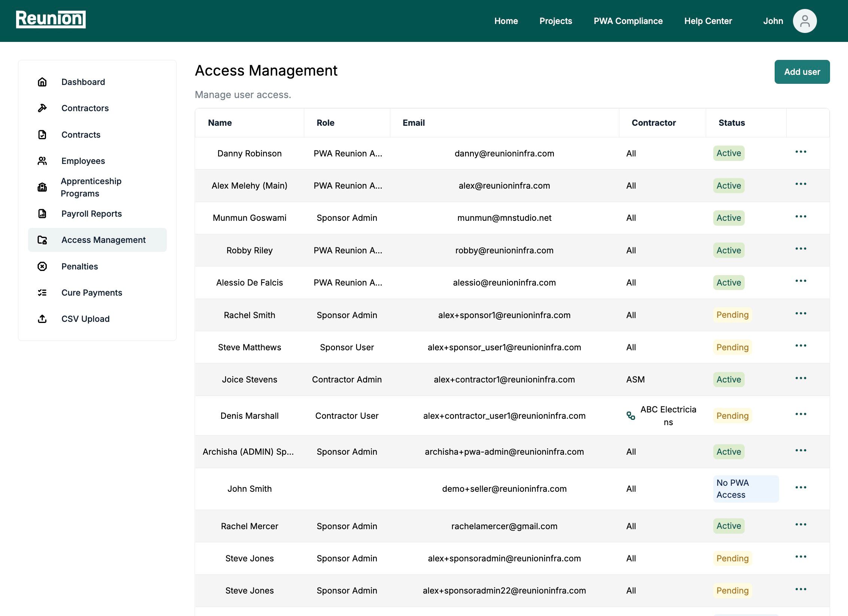Open the more options for Joice Stevens
The image size is (848, 616).
coord(801,378)
